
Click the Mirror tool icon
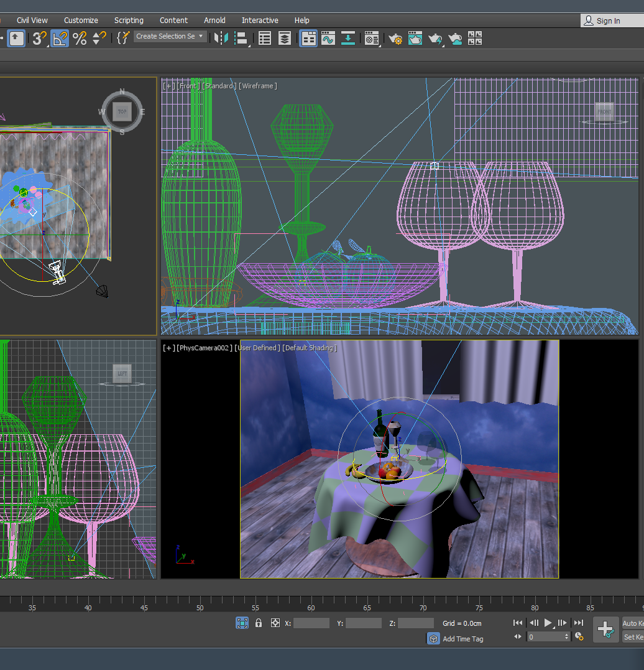(x=220, y=39)
